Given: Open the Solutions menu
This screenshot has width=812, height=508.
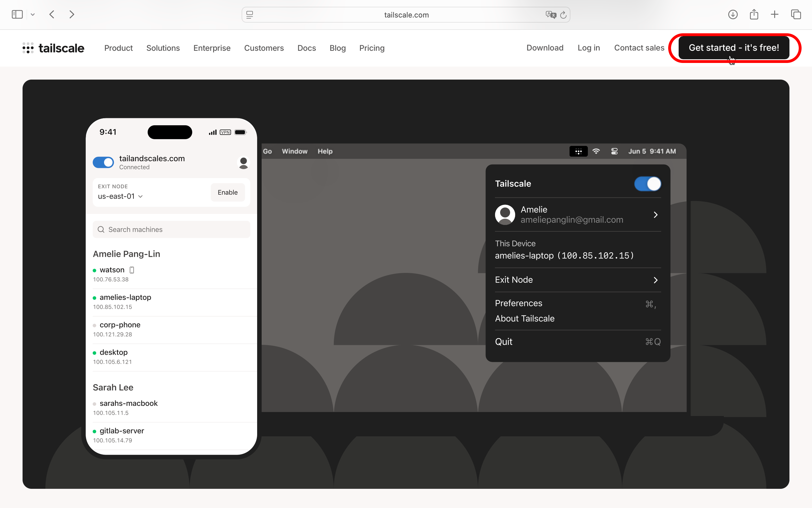Looking at the screenshot, I should pos(163,48).
